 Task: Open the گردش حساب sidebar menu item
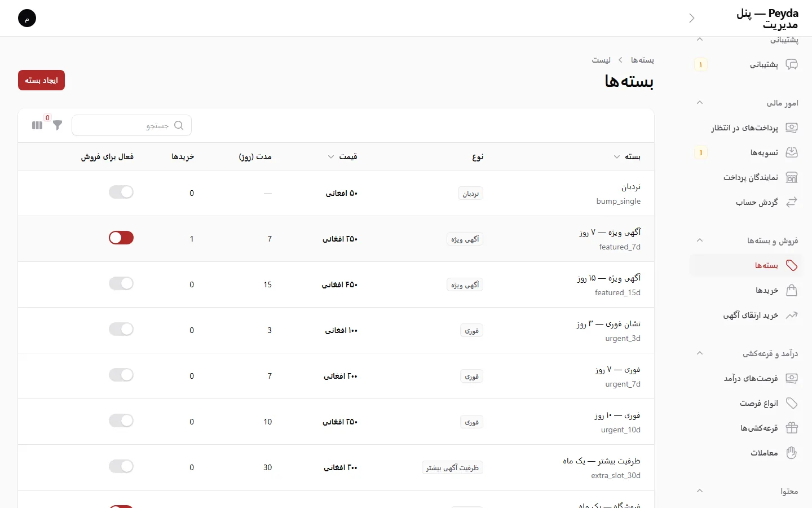(x=746, y=202)
